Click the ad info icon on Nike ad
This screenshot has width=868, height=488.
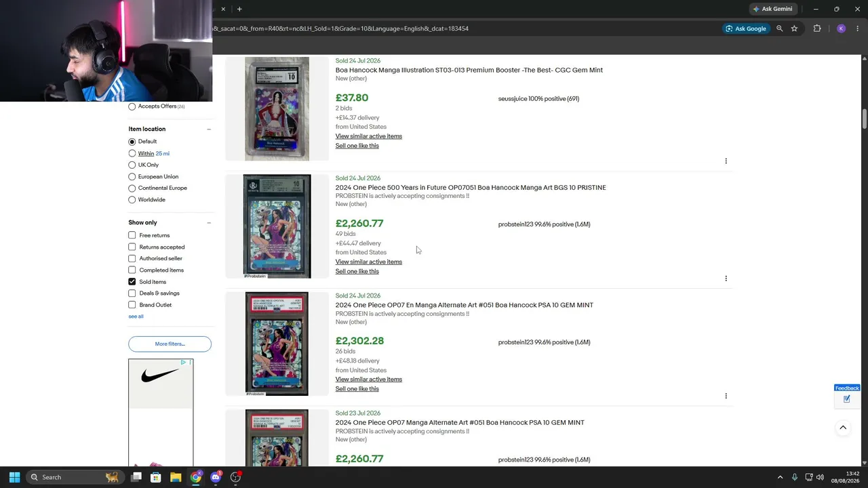click(183, 363)
